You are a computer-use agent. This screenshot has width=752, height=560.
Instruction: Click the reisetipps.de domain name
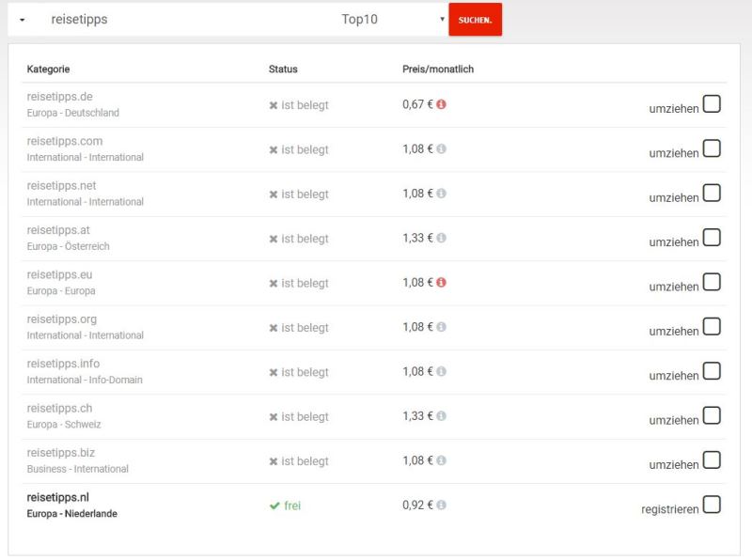point(59,97)
